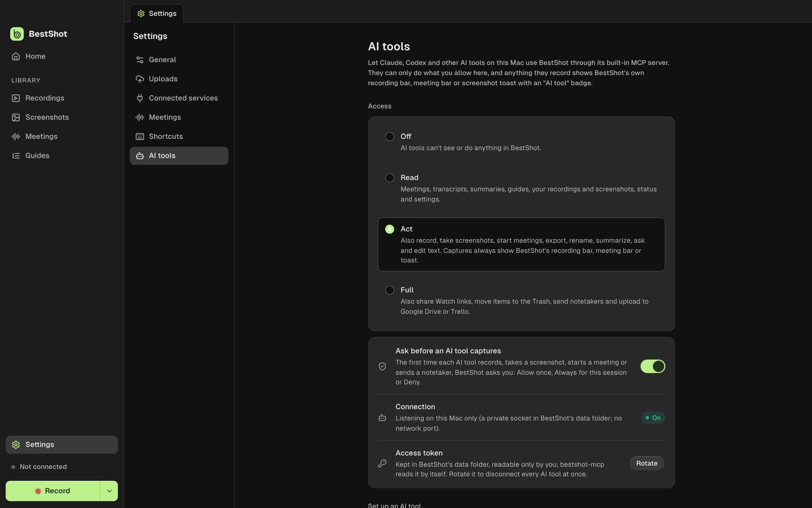The height and width of the screenshot is (508, 812).
Task: Select the Read access radio button
Action: pyautogui.click(x=390, y=178)
